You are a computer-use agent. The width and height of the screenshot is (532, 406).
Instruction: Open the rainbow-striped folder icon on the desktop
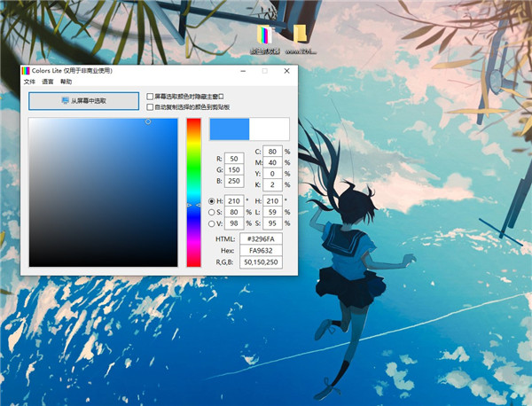(x=265, y=35)
